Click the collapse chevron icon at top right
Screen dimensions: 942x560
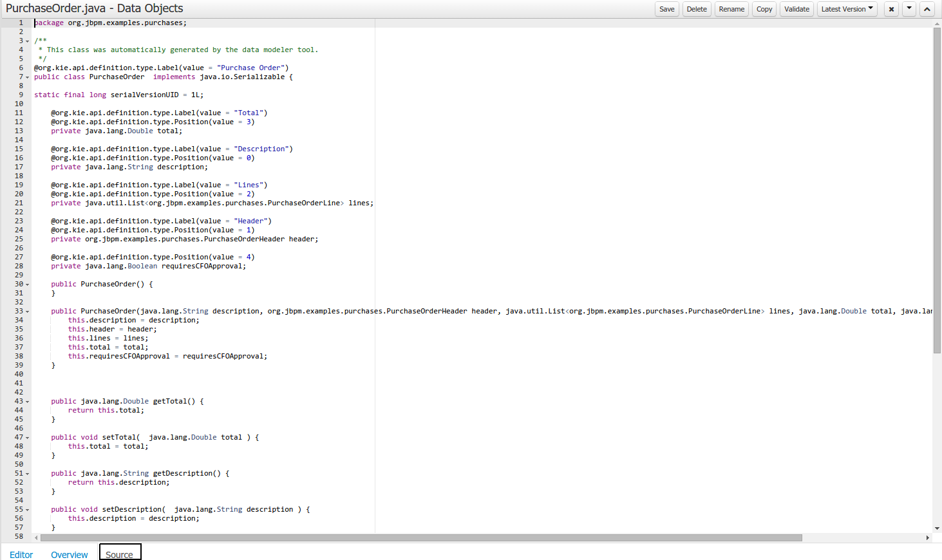[x=927, y=8]
